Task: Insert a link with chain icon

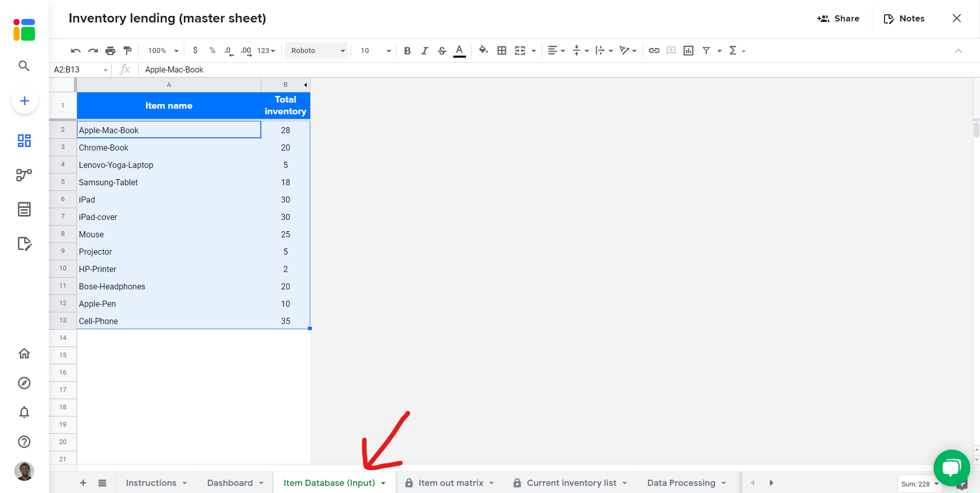Action: point(654,51)
